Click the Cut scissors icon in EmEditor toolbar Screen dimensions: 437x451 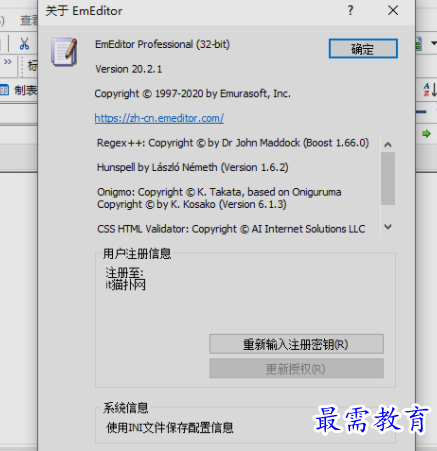tap(24, 44)
